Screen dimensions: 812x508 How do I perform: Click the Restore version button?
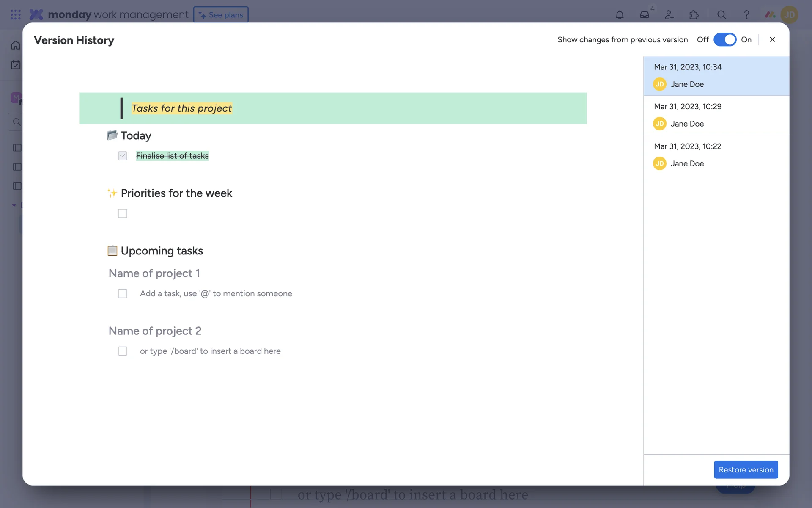click(x=746, y=469)
